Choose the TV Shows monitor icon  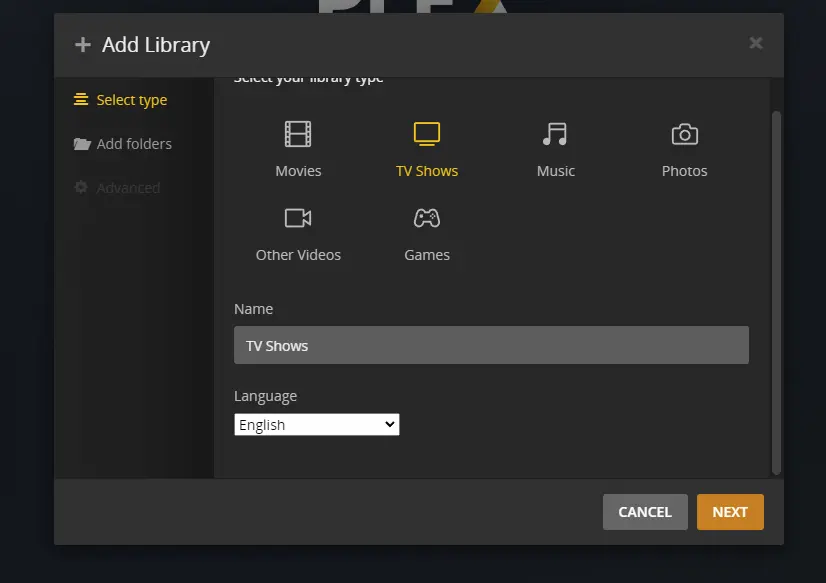click(427, 134)
